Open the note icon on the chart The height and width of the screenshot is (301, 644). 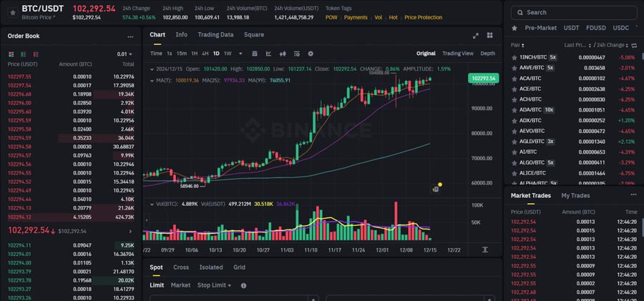pos(436,189)
